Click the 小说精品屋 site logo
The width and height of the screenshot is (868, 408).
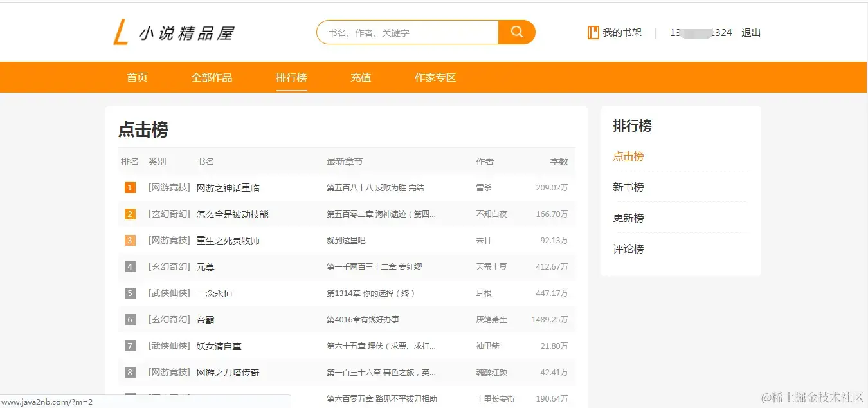174,33
